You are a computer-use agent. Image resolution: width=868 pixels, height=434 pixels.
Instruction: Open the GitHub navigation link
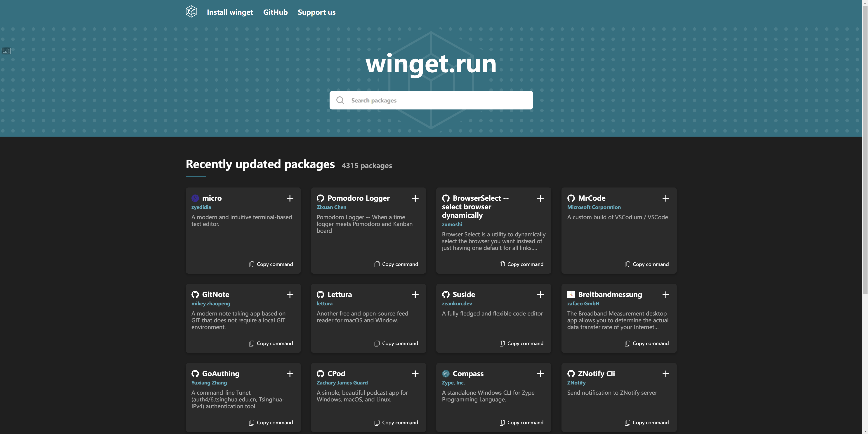275,12
